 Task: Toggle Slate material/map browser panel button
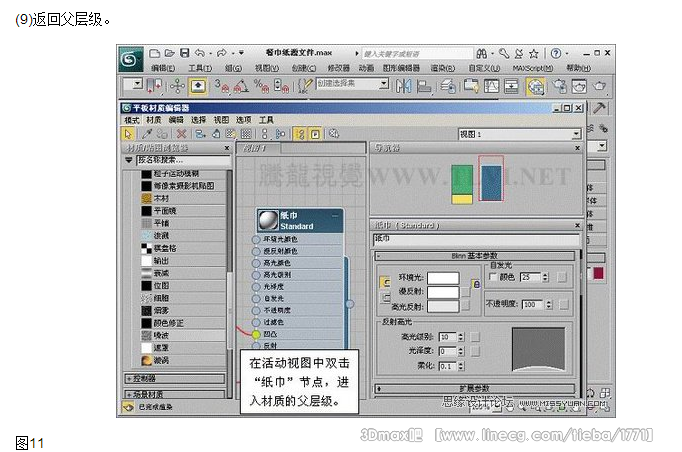[299, 134]
